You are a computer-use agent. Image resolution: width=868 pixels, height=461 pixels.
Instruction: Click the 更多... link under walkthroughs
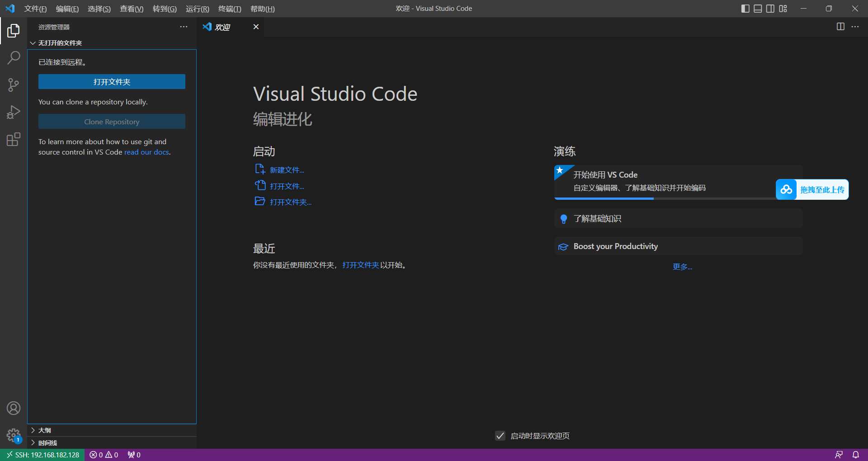click(x=682, y=267)
